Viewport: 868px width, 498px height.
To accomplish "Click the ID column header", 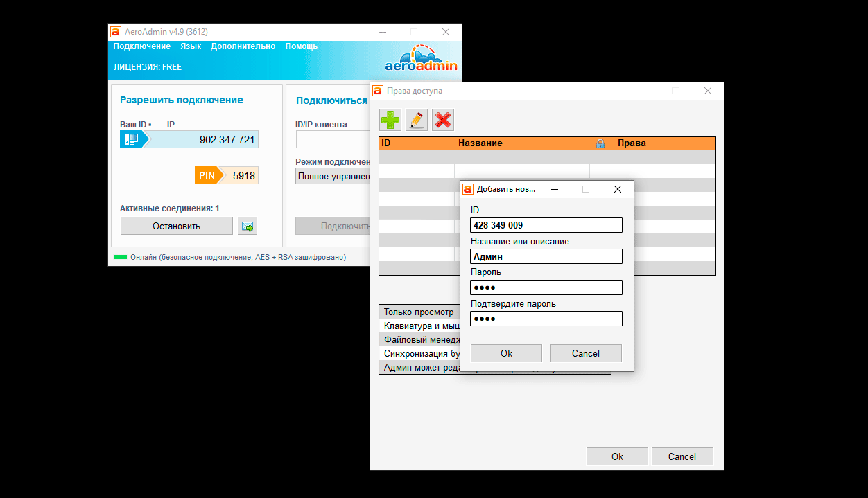I will pos(386,143).
